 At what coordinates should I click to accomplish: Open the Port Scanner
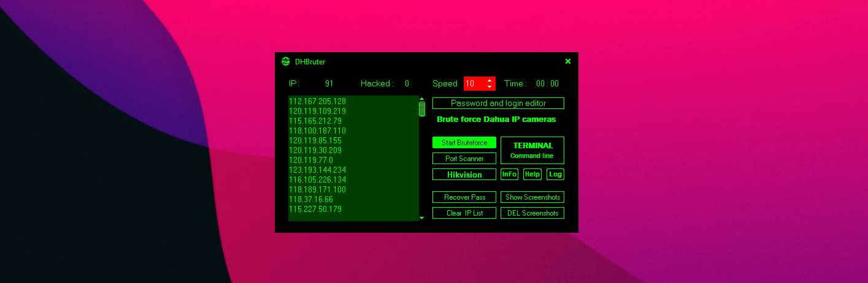click(x=464, y=159)
